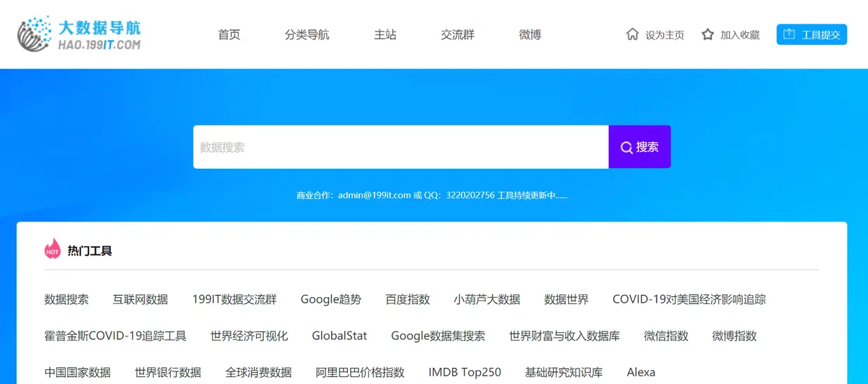Open the 199IT数据交流群 link

pos(234,299)
